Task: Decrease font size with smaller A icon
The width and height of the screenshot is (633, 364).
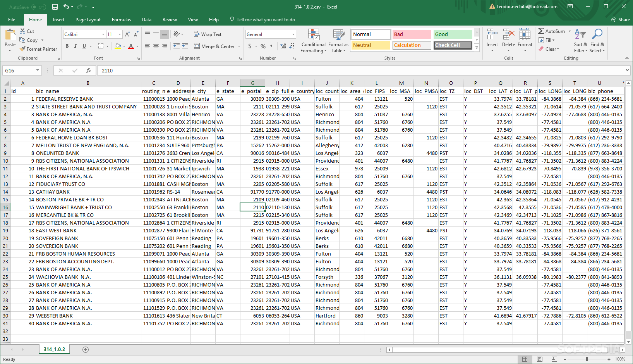Action: (136, 34)
